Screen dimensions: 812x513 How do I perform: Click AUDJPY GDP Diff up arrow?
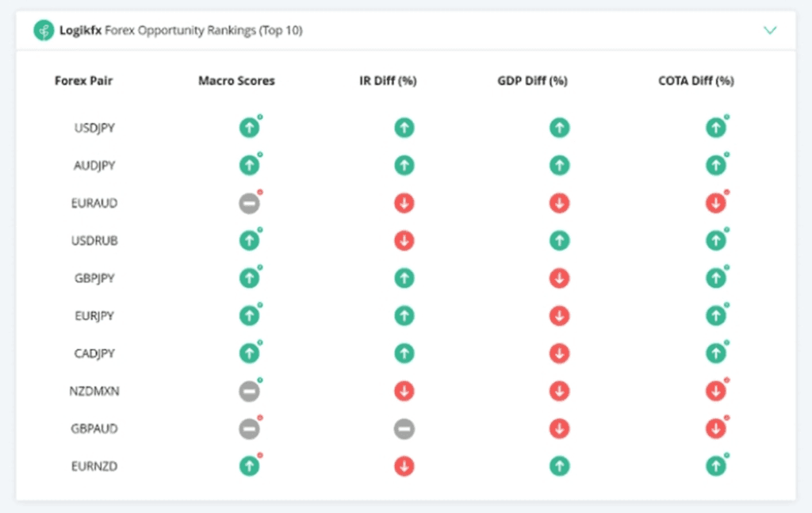[x=559, y=165]
